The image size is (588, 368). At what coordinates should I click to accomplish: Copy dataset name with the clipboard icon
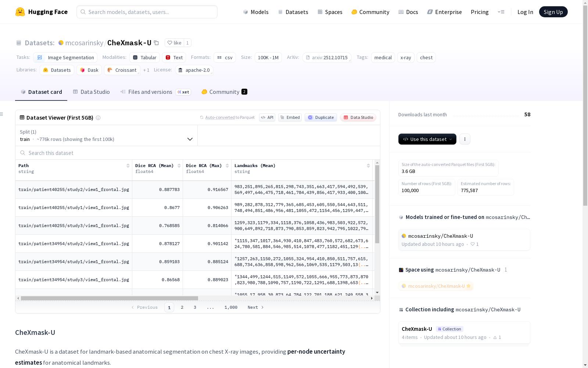tap(156, 43)
